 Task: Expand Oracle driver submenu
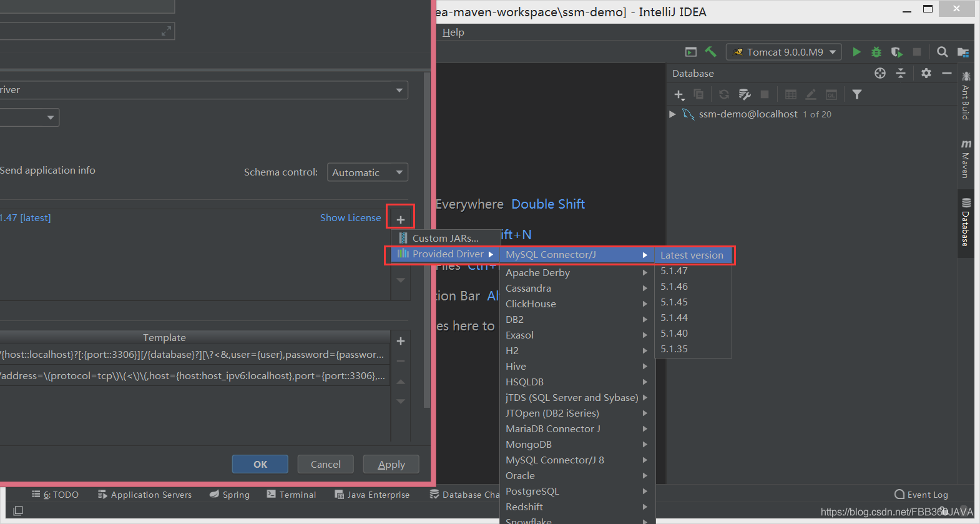pos(576,476)
